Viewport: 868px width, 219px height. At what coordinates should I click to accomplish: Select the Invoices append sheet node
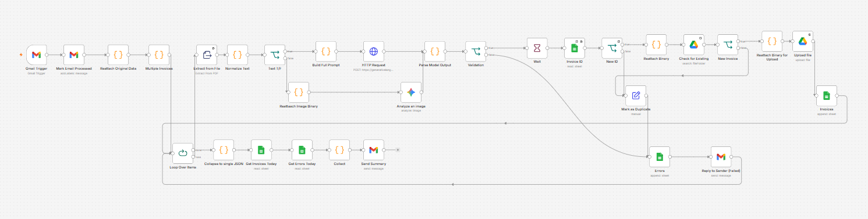pyautogui.click(x=826, y=96)
